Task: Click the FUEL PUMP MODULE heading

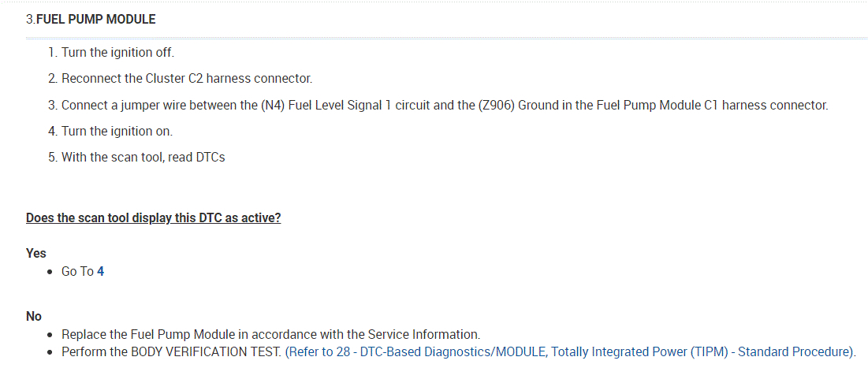Action: click(x=95, y=20)
